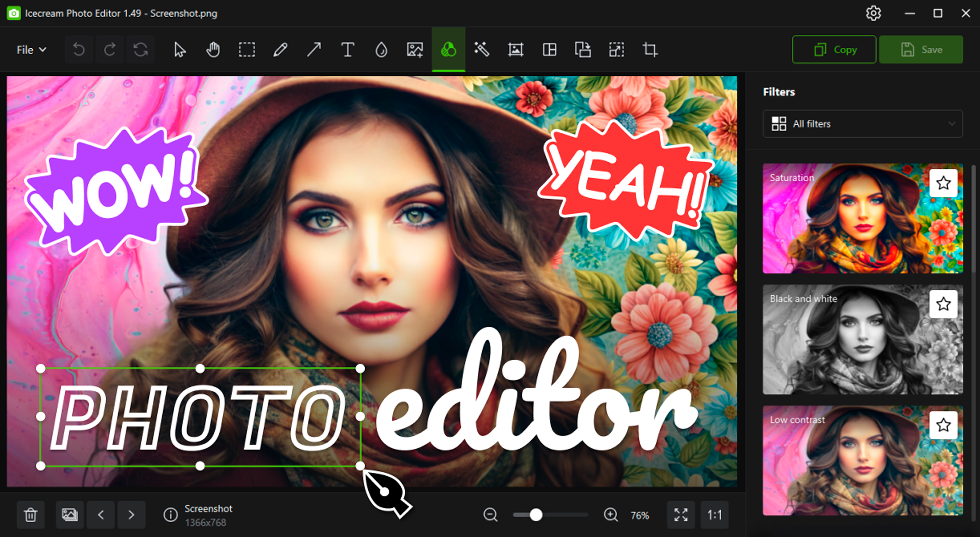The height and width of the screenshot is (537, 980).
Task: Toggle favorite star on Black and white
Action: click(x=943, y=304)
